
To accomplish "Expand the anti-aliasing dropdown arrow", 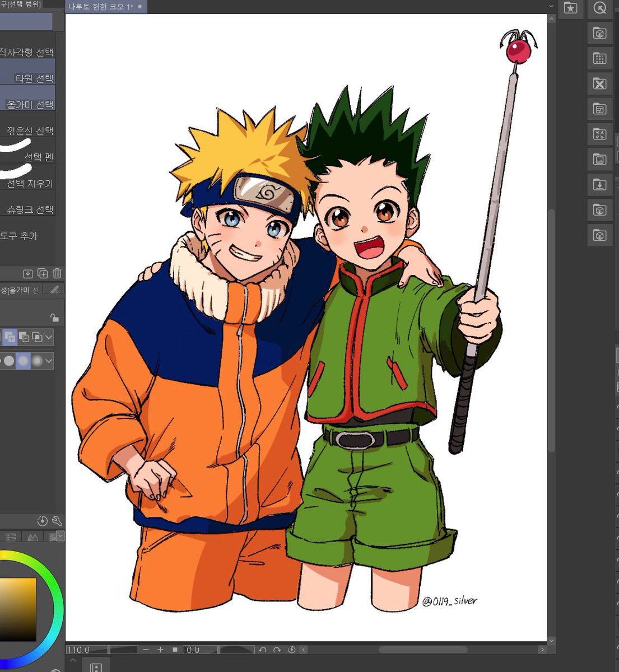I will (x=49, y=361).
